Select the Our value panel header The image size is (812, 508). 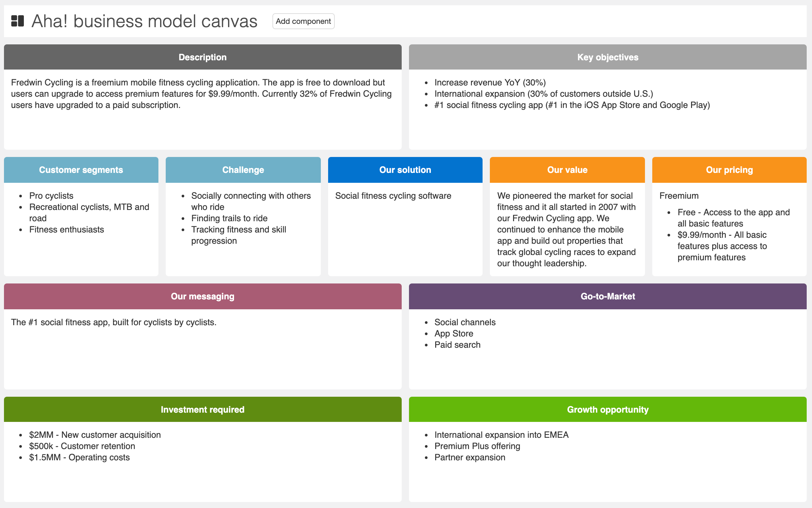(x=567, y=170)
